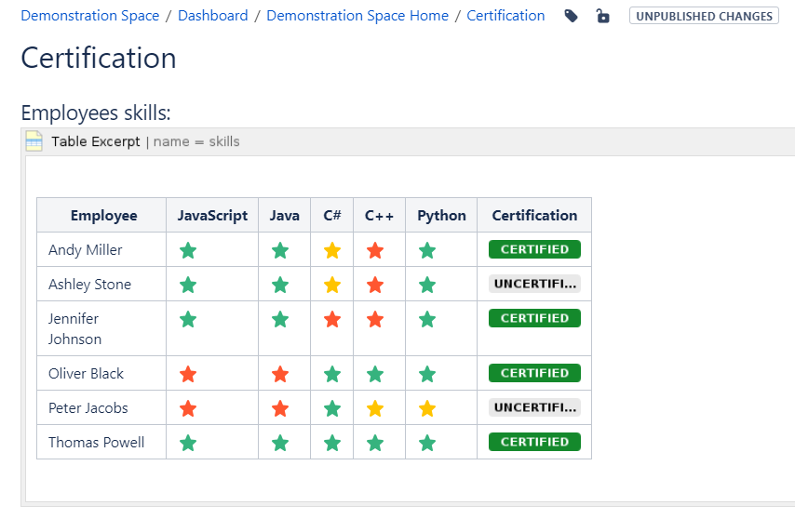Click Oliver Black's C++ green star
The image size is (795, 532).
(375, 374)
